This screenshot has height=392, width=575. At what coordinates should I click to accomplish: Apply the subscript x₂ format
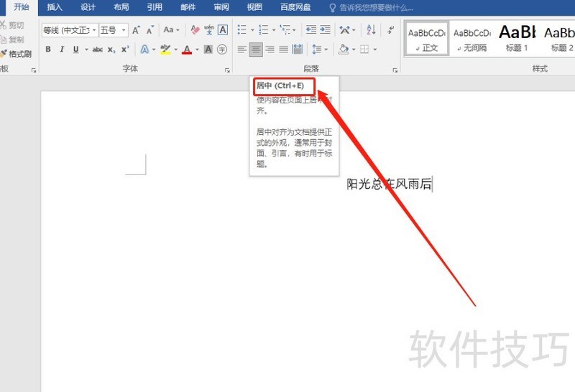tap(111, 49)
